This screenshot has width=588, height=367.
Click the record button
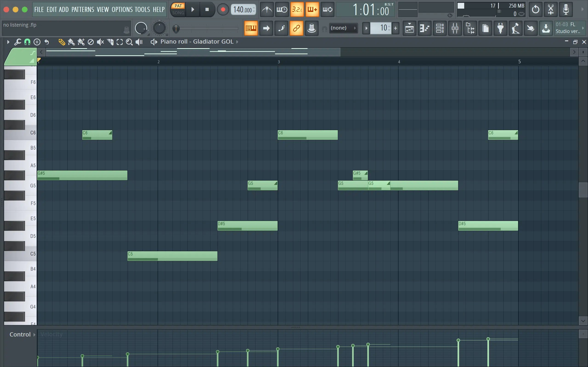click(223, 9)
